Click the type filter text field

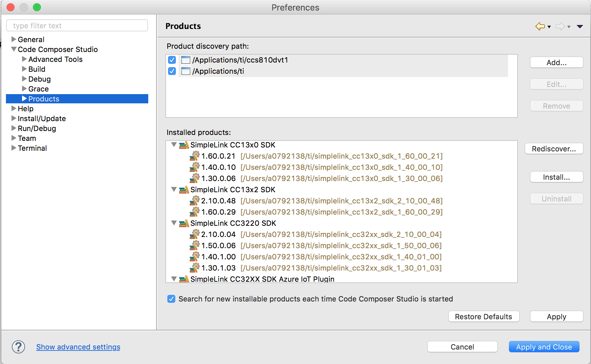pyautogui.click(x=77, y=26)
